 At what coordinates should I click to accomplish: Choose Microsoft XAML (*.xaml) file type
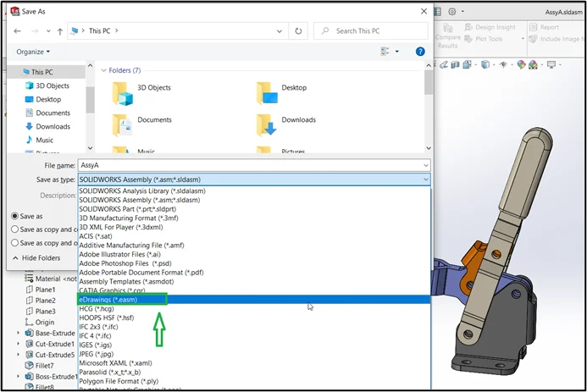(x=254, y=363)
